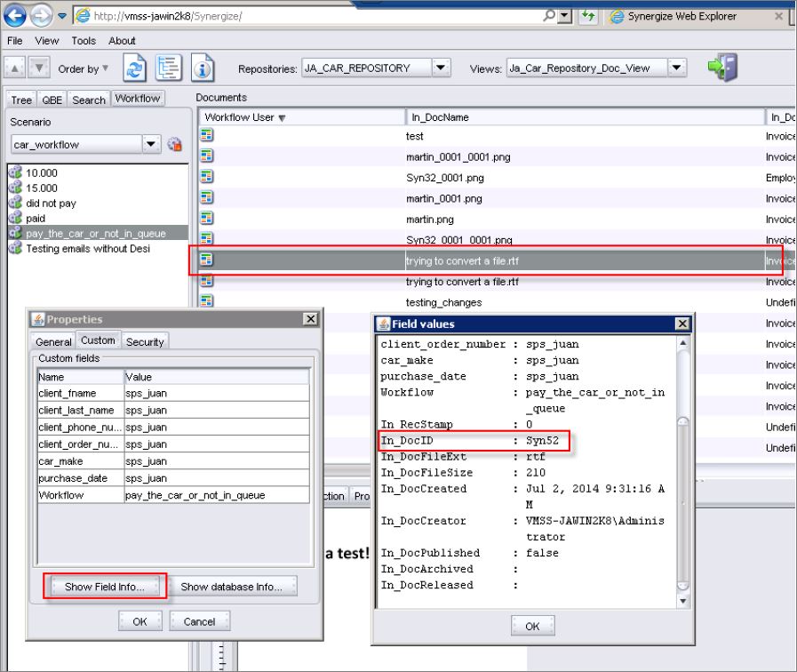The height and width of the screenshot is (672, 797).
Task: Select the pay_the_car_or_not_in_queue item
Action: [x=96, y=233]
